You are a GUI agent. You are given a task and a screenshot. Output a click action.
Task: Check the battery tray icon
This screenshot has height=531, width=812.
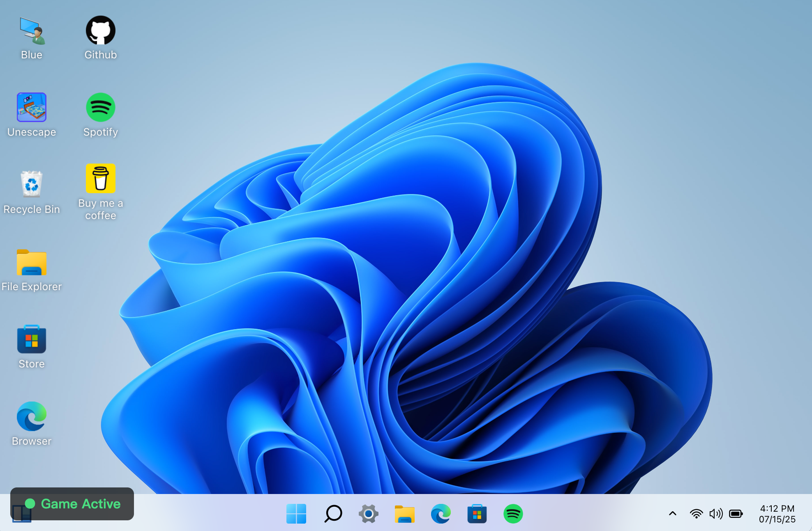[736, 514]
